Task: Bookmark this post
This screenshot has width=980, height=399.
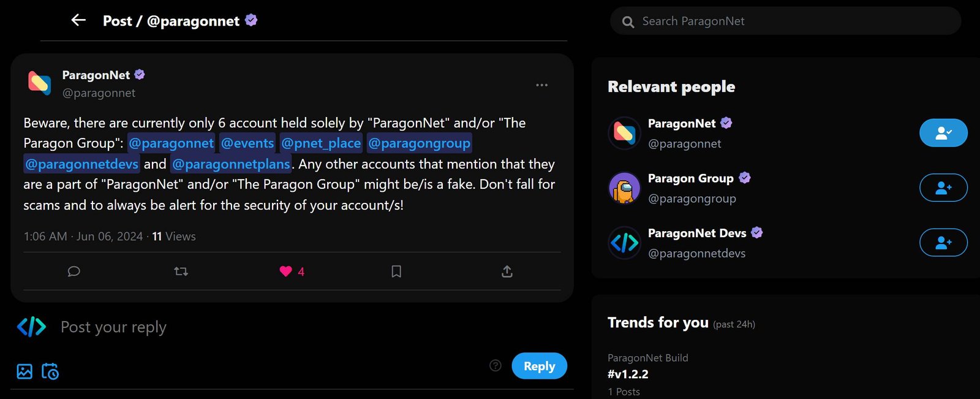Action: point(396,272)
